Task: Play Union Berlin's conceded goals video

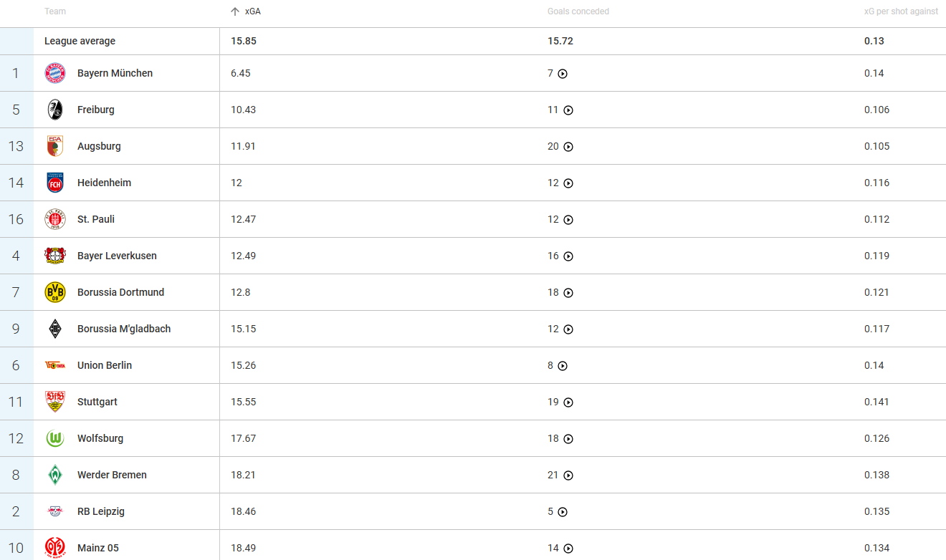Action: tap(563, 366)
